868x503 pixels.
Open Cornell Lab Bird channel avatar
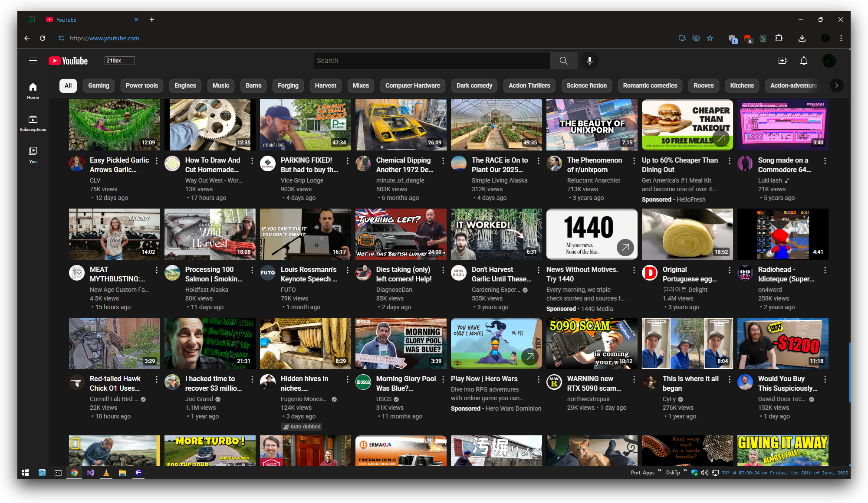(x=77, y=382)
